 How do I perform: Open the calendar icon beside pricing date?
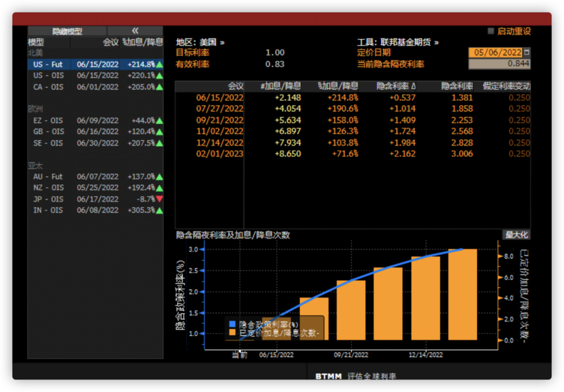point(526,52)
